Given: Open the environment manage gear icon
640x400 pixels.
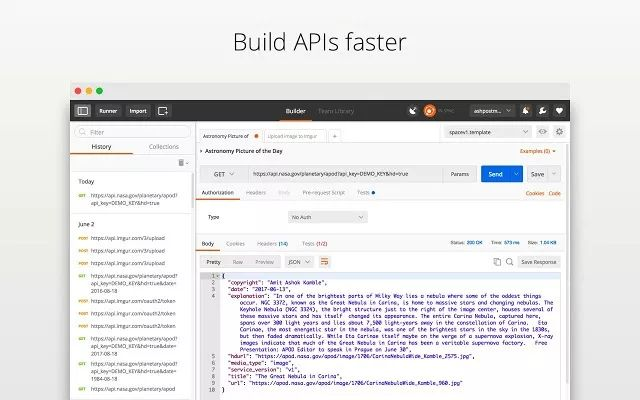Looking at the screenshot, I should click(559, 131).
